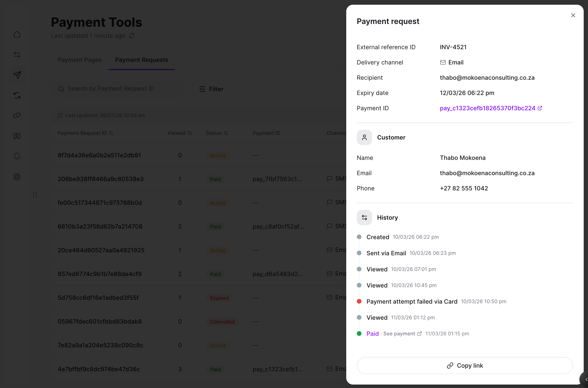Refresh using icon beside Last updated 1 minute ago
This screenshot has width=588, height=388.
(x=132, y=36)
